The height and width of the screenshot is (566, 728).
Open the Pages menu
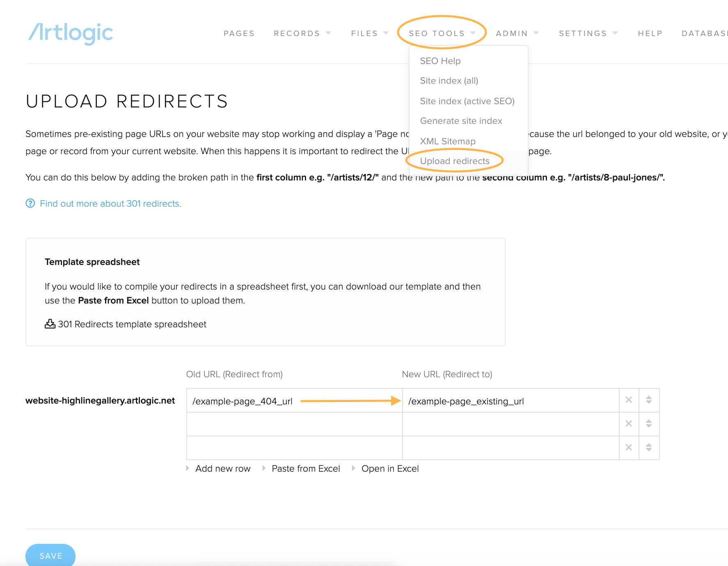click(x=239, y=34)
